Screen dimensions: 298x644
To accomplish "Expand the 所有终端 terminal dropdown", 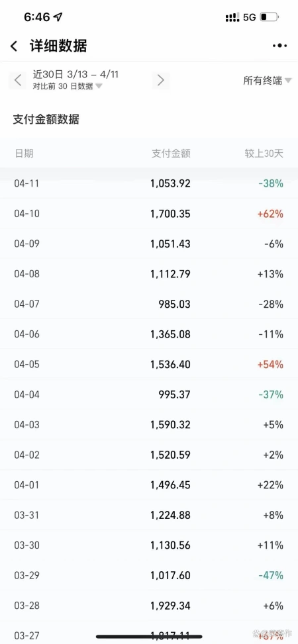I will coord(267,81).
